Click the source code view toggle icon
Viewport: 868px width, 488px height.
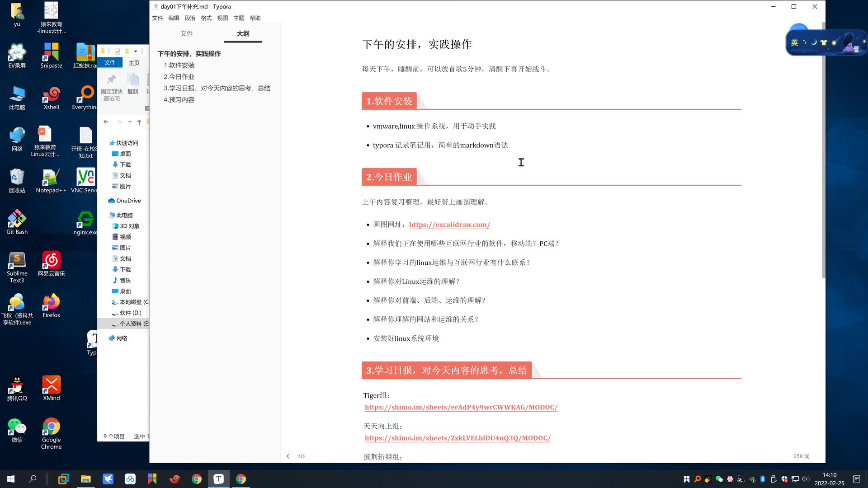point(302,456)
